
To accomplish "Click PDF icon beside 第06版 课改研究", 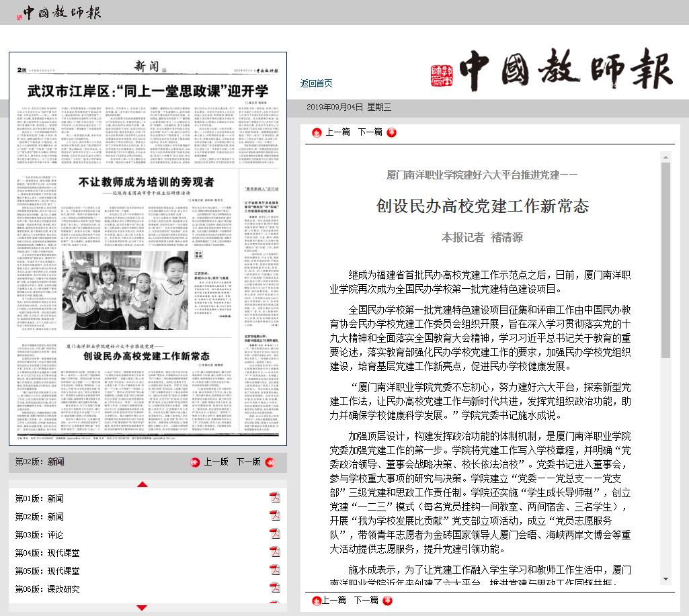I will (x=274, y=588).
